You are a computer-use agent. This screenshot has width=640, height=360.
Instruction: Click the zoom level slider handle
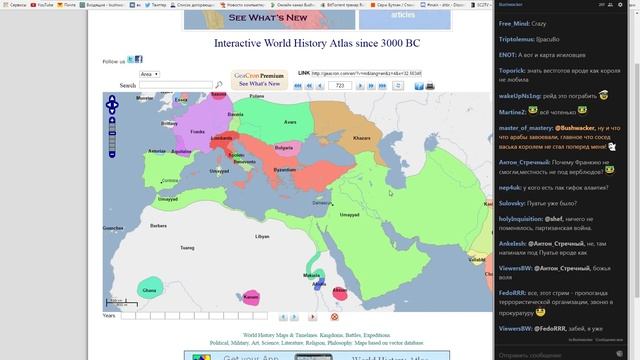[x=112, y=133]
